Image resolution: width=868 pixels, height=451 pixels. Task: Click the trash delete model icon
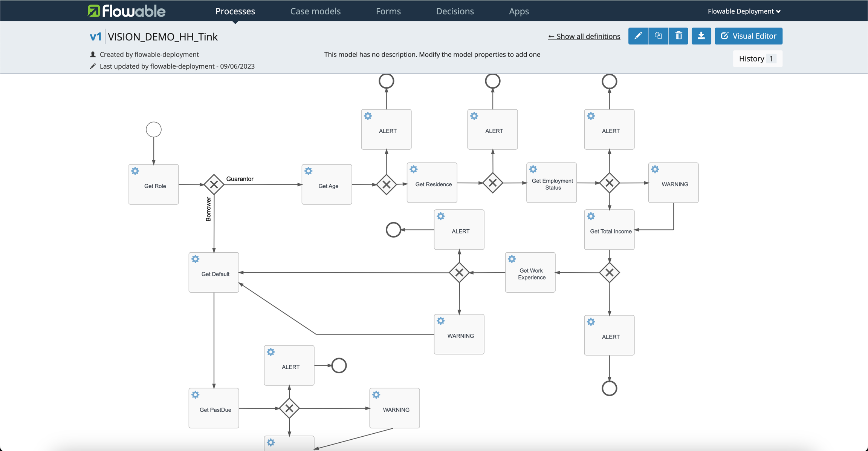coord(679,36)
